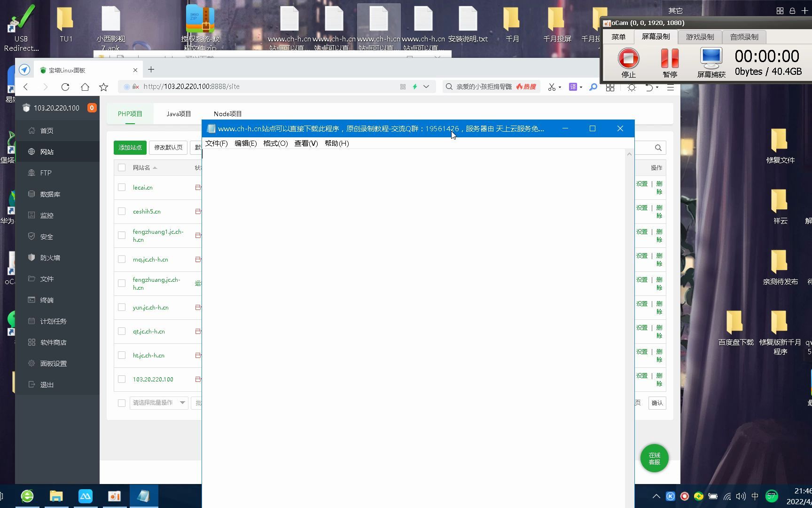Screen dimensions: 812x508
Task: Open 文件 in Baota sidebar
Action: coord(47,279)
